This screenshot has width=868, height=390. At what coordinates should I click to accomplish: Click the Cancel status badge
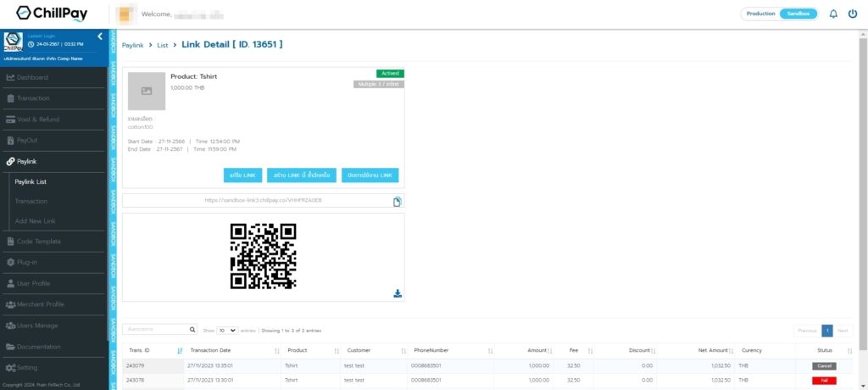824,366
